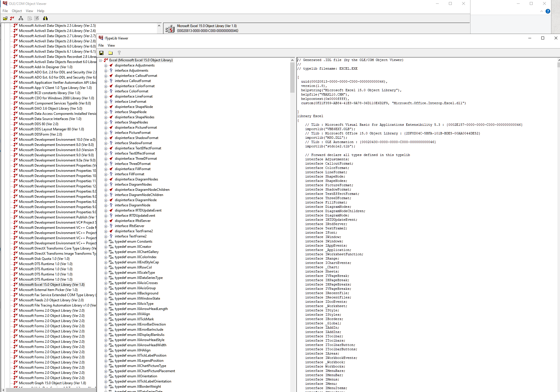Click the blue help icon in the background window
Viewport: 560px width, 392px height.
coord(548,11)
